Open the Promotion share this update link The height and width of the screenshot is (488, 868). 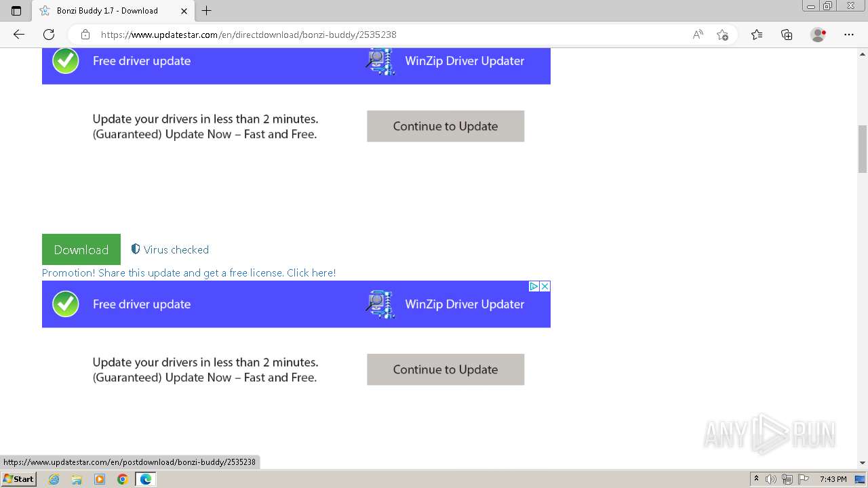(189, 272)
